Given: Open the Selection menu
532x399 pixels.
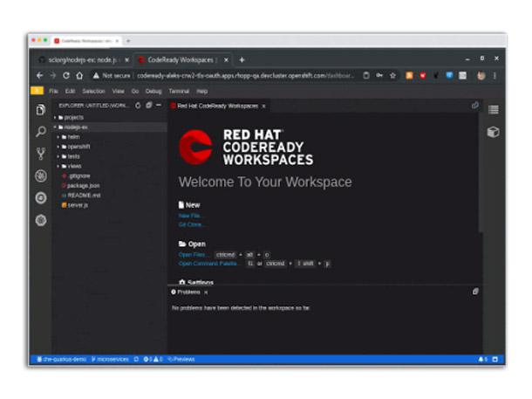Looking at the screenshot, I should coord(93,91).
